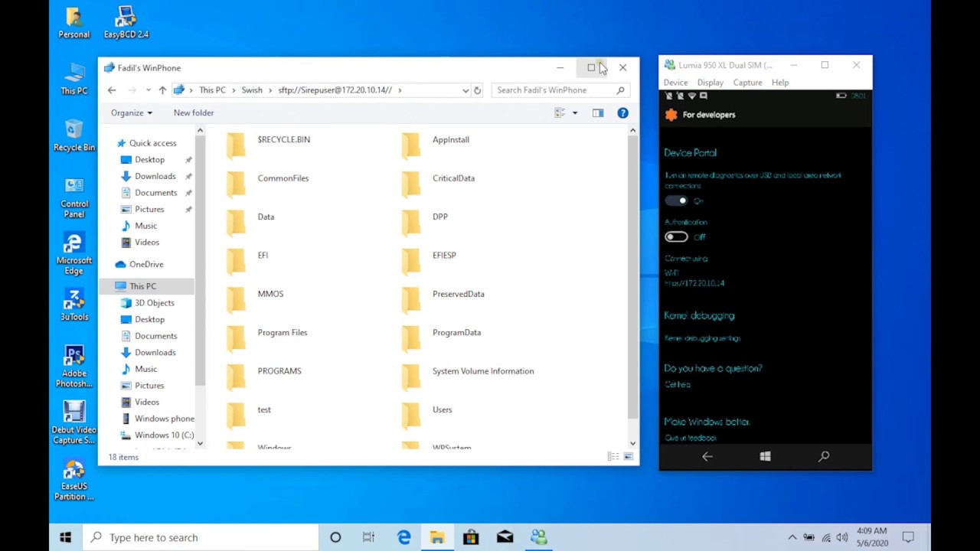Click the New folder button
Screen dimensions: 980x551
click(x=194, y=113)
